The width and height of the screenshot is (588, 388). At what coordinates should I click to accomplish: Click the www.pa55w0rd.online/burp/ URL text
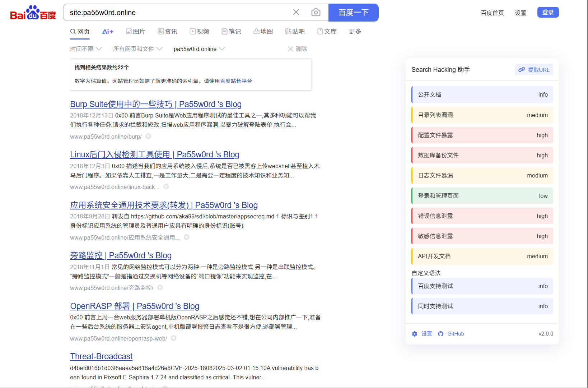(x=106, y=137)
